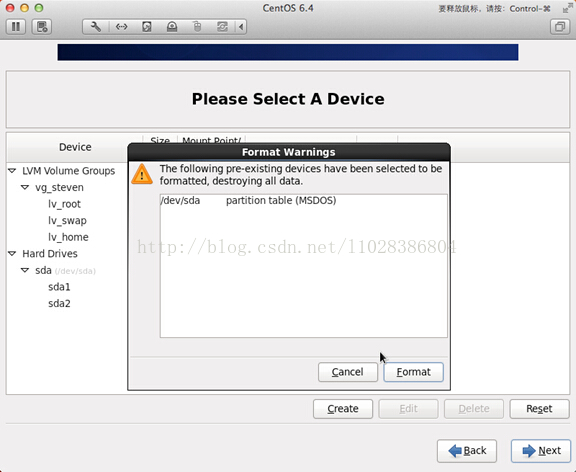Pause the virtual machine
This screenshot has height=472, width=576.
(x=16, y=27)
